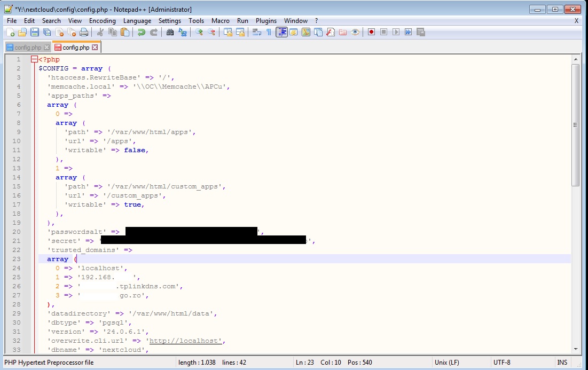588x370 pixels.
Task: Close current document via toolbar Close icon
Action: pyautogui.click(x=60, y=32)
